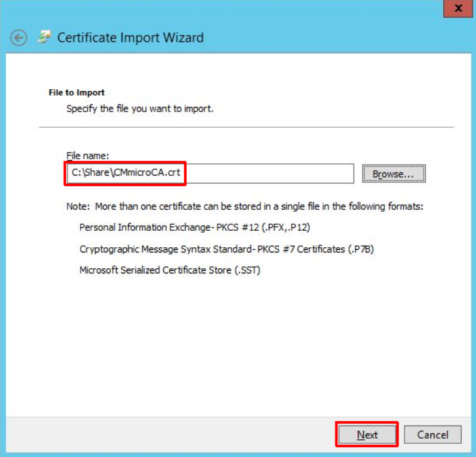This screenshot has height=457, width=476.
Task: Cancel the certificate import
Action: pos(433,435)
